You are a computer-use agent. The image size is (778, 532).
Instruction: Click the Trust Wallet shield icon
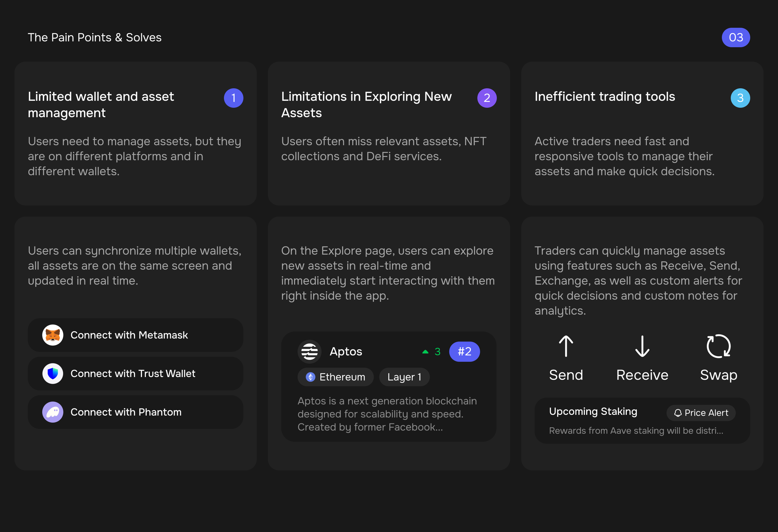[x=53, y=373]
